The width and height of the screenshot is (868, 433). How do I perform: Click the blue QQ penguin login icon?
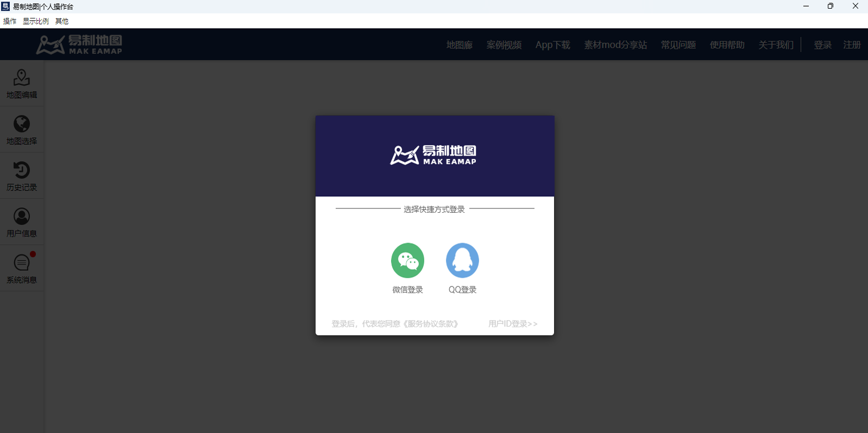tap(462, 260)
